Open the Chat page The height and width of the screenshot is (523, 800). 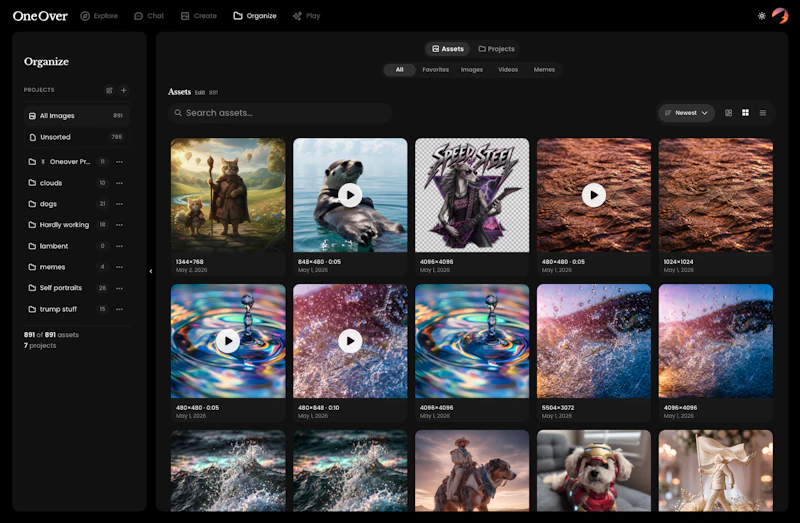pyautogui.click(x=149, y=16)
